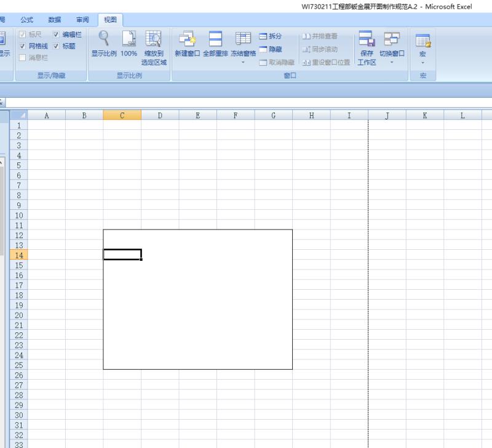
Task: Click 缩放到选定区域 zoom to selection
Action: pyautogui.click(x=154, y=48)
